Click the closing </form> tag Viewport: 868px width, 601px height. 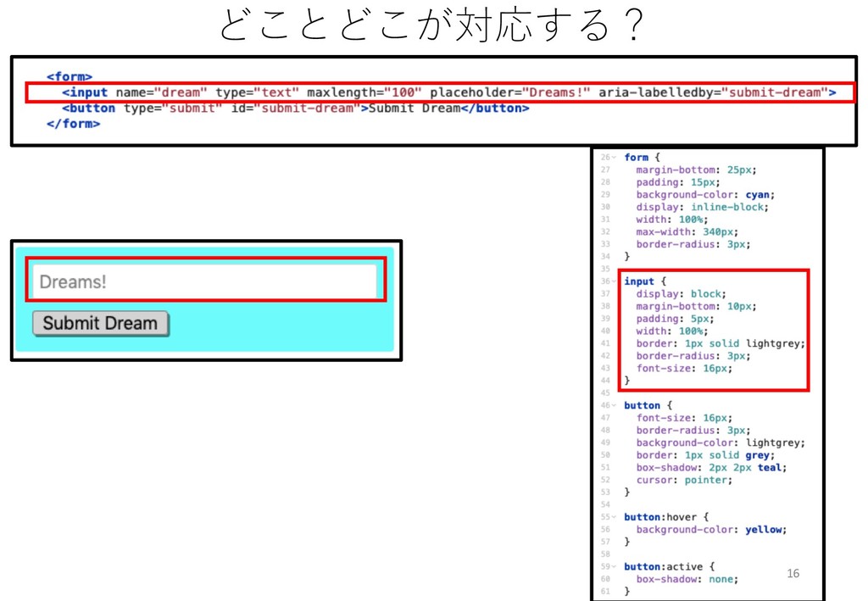73,124
